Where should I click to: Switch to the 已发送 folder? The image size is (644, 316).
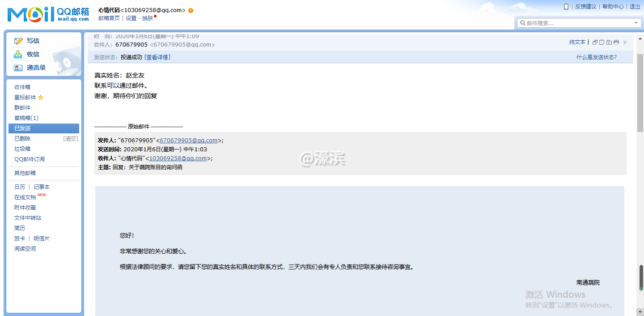22,128
